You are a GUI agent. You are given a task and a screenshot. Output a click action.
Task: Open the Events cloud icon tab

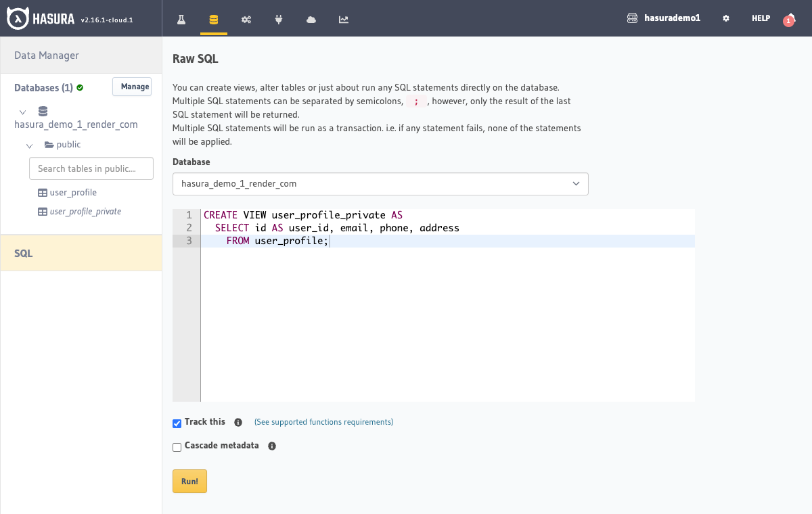[x=311, y=20]
